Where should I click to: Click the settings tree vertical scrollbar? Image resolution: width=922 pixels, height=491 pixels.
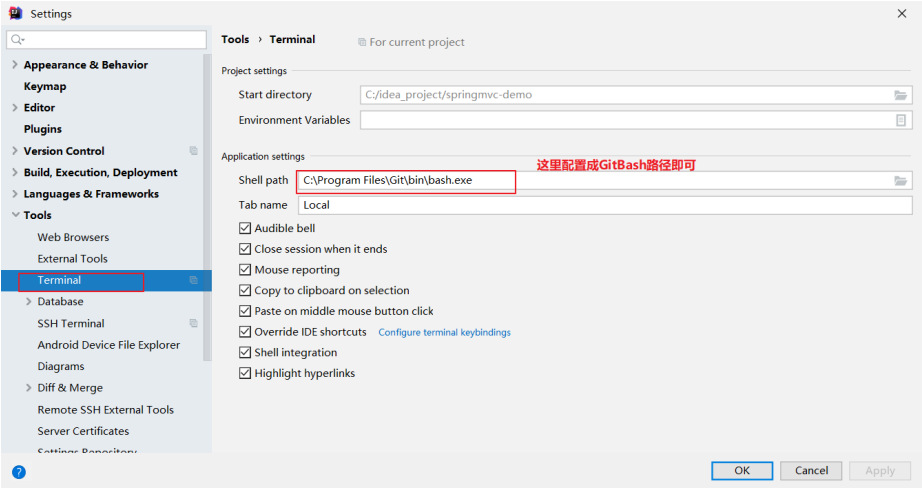coord(207,200)
